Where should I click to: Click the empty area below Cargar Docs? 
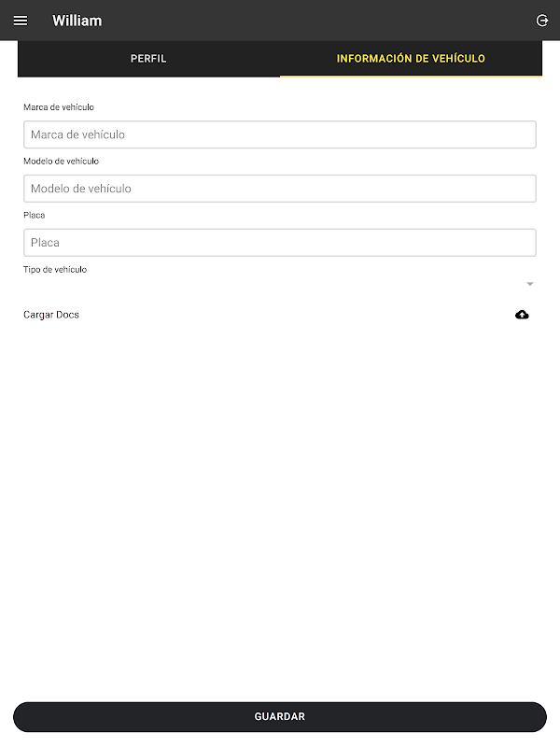click(280, 510)
